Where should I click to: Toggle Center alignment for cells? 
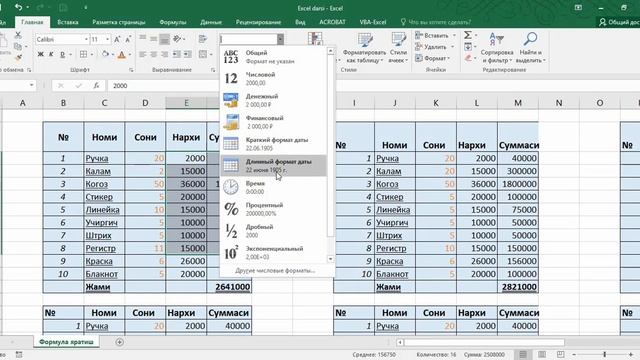pyautogui.click(x=153, y=54)
